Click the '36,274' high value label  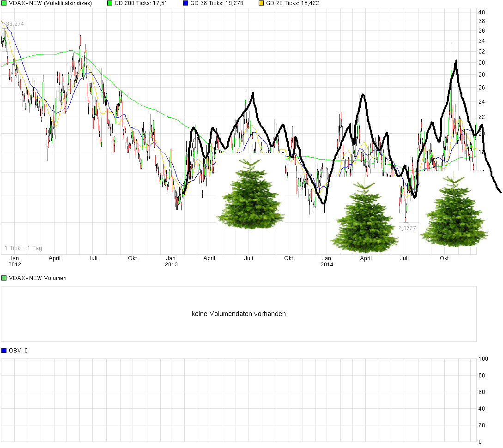pyautogui.click(x=15, y=24)
